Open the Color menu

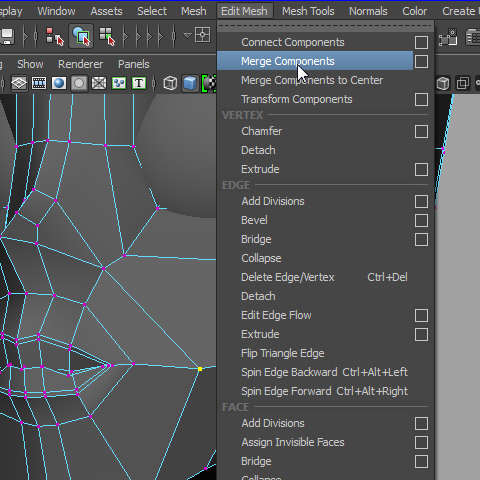[x=414, y=11]
